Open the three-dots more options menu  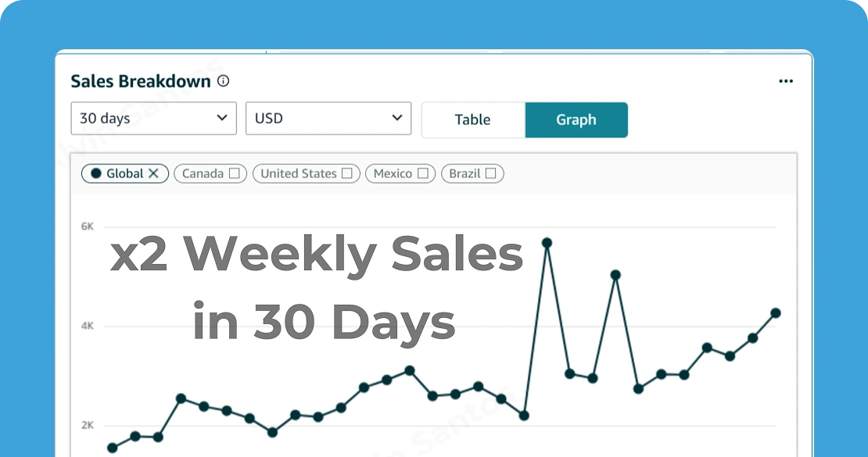[786, 81]
